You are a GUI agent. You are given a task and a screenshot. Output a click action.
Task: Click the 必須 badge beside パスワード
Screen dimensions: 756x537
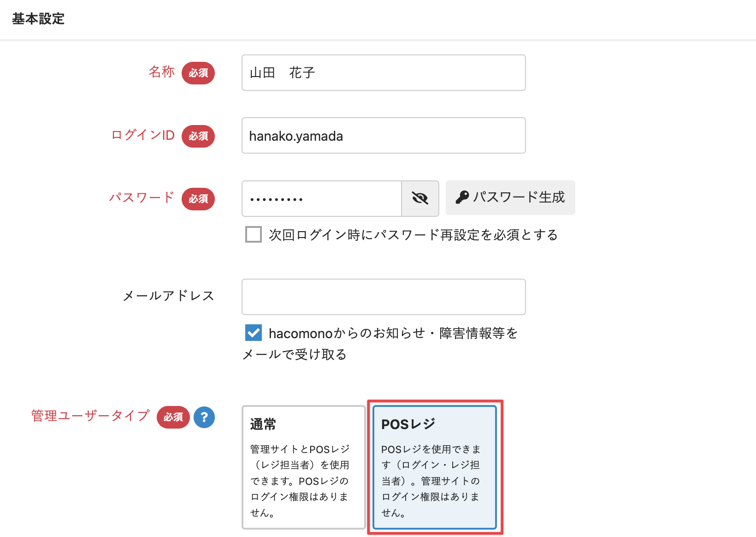[198, 199]
